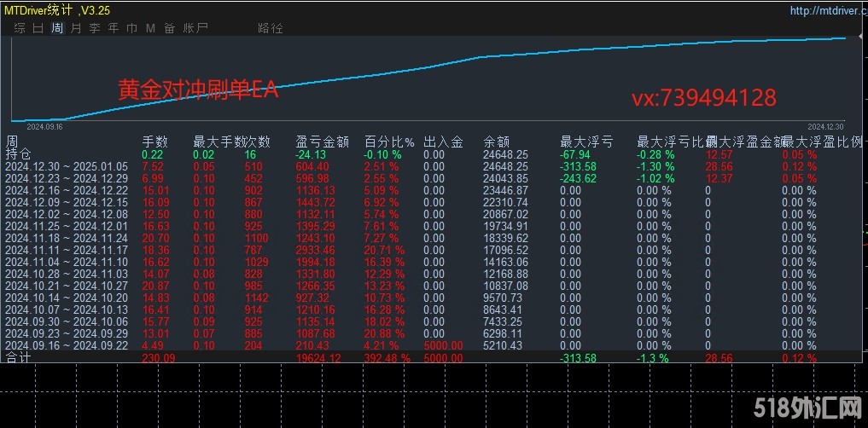Open the 备 tab

pyautogui.click(x=169, y=28)
